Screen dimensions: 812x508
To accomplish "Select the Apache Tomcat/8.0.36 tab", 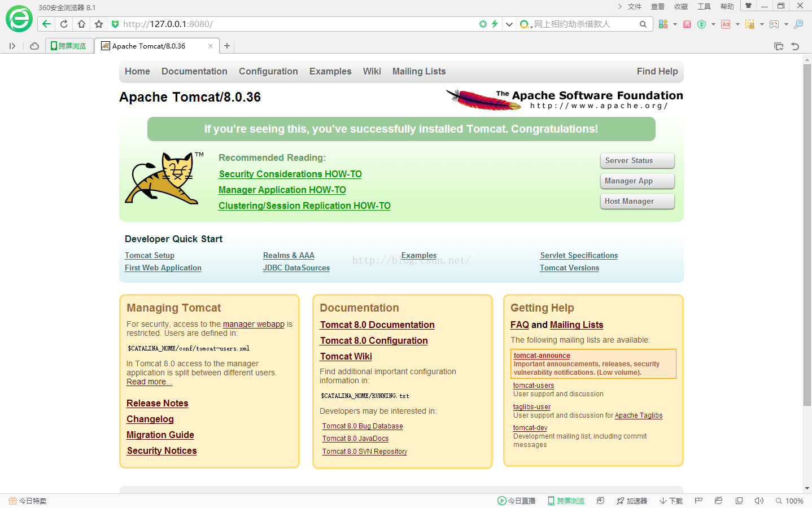I will tap(157, 46).
